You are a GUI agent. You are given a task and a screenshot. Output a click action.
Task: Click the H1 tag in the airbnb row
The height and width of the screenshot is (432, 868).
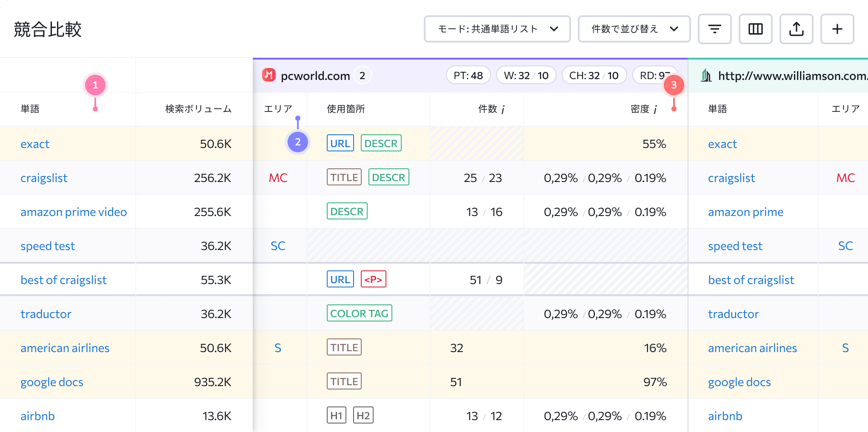(336, 415)
